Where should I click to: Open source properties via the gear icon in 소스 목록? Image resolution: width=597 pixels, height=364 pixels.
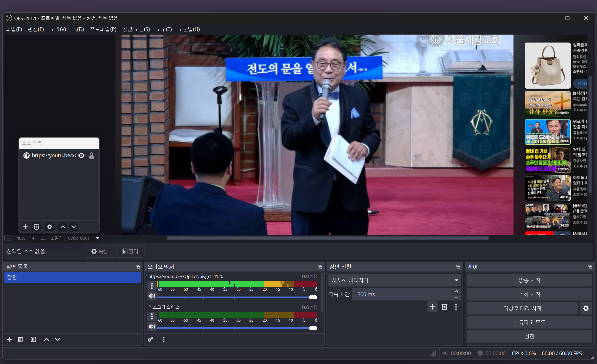(49, 227)
